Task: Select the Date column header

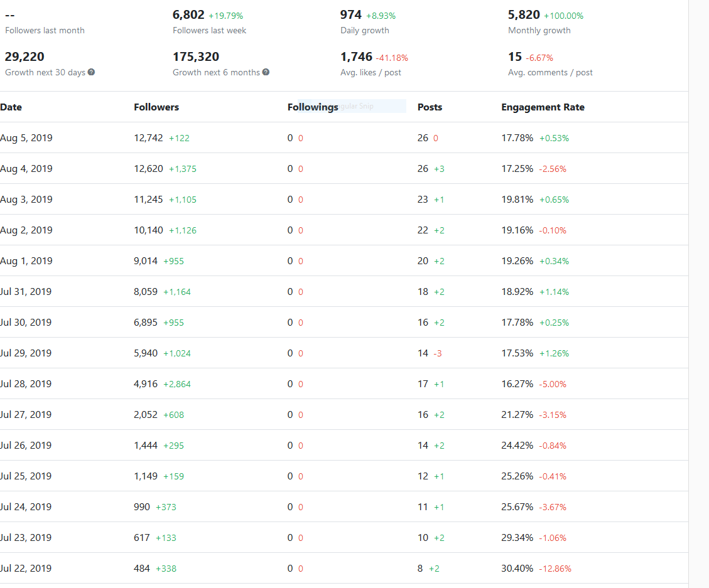Action: [11, 107]
